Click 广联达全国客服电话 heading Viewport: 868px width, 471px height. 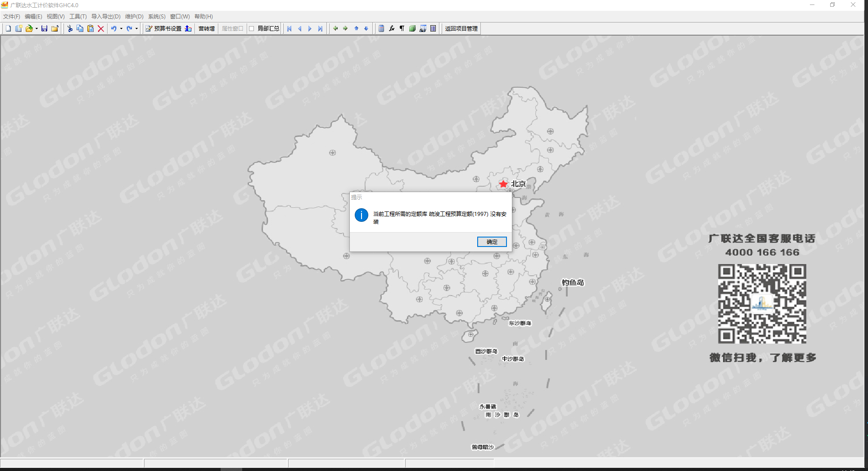click(762, 238)
